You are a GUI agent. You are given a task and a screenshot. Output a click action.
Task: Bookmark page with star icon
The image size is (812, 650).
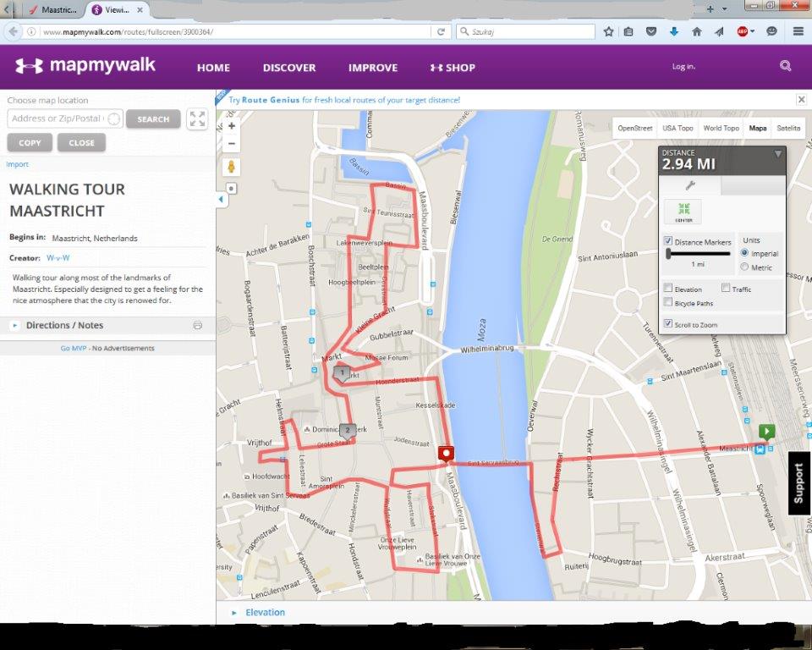point(608,31)
